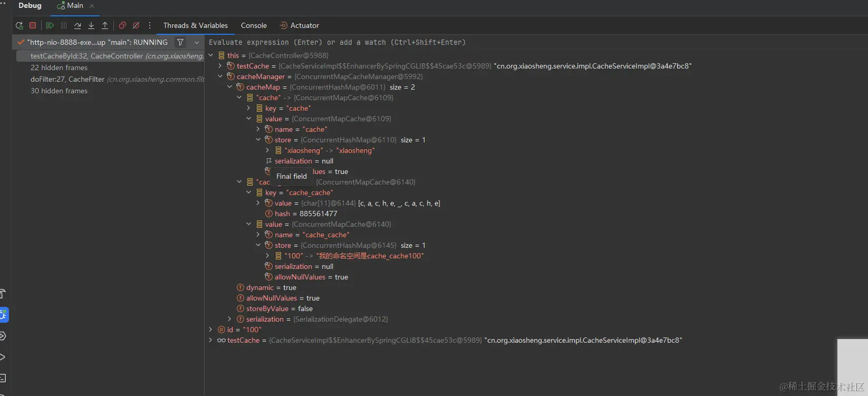Click the Step Over icon
This screenshot has width=868, height=396.
click(x=78, y=25)
